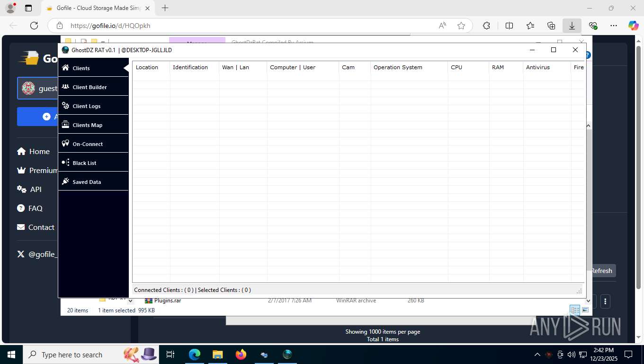Switch Explorer to details view
Viewport: 644px width, 364px height.
click(x=575, y=310)
